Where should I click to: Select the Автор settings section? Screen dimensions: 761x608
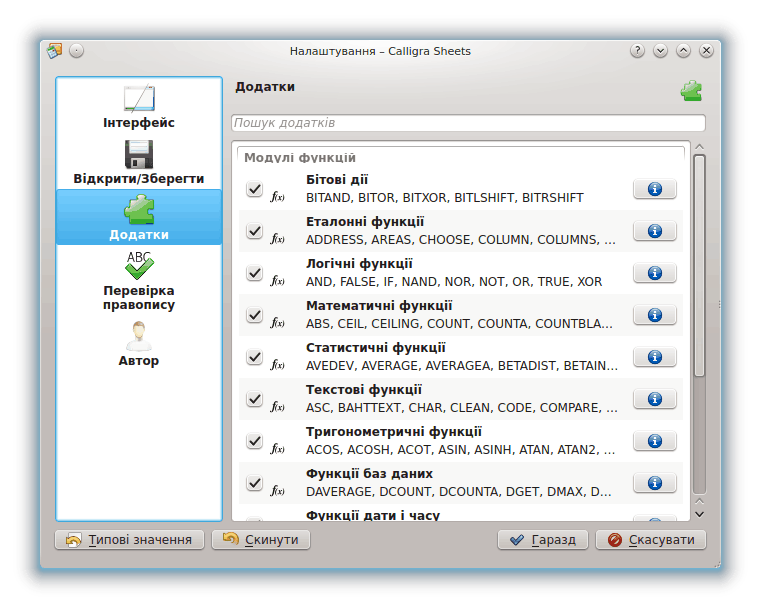point(138,344)
